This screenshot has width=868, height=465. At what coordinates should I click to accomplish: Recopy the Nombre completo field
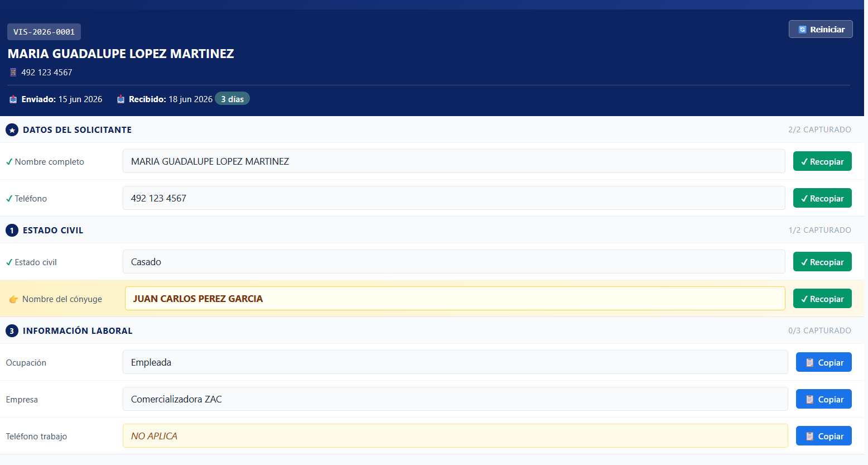tap(822, 161)
